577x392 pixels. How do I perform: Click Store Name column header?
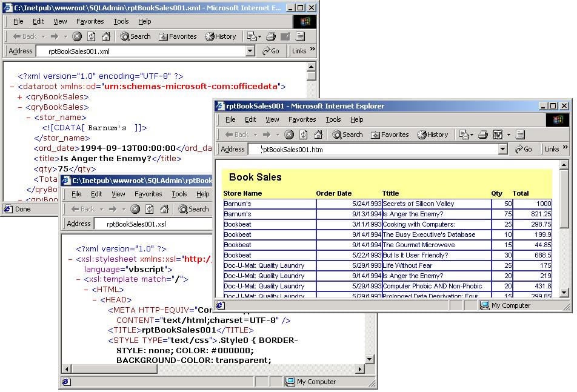click(x=242, y=193)
